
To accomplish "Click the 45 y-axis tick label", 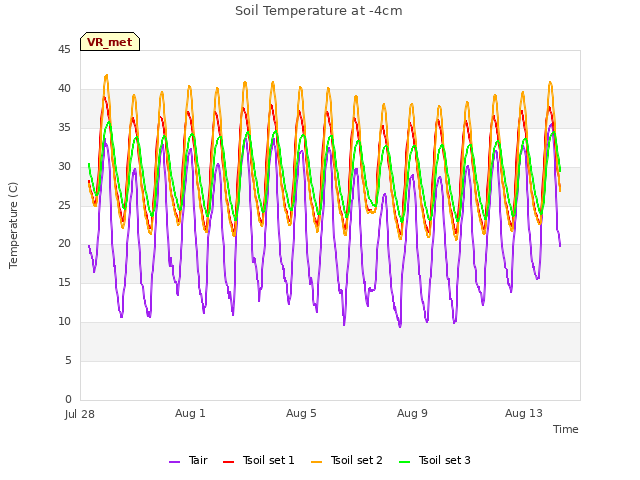I will coord(64,50).
